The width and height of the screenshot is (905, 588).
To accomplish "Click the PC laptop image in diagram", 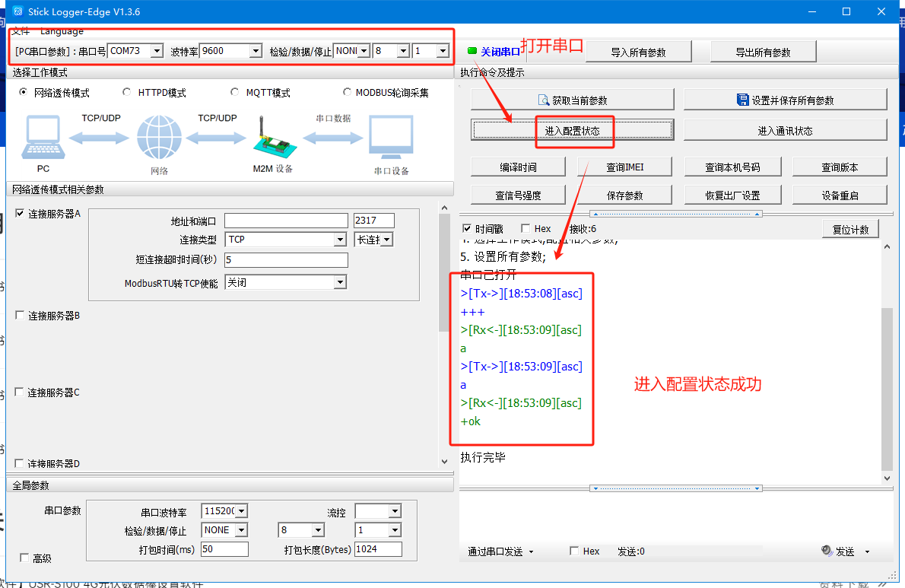I will coord(43,138).
